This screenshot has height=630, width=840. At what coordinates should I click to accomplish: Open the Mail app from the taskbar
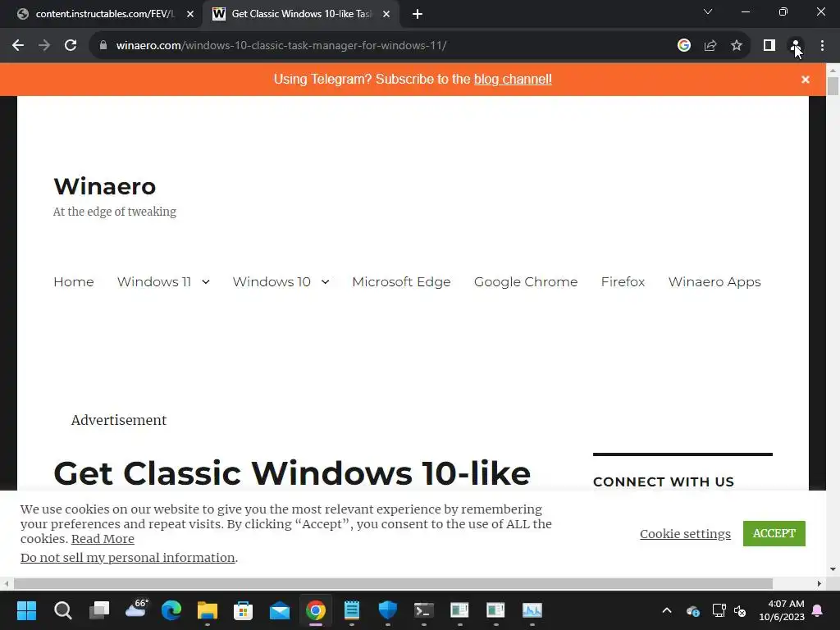pos(280,610)
